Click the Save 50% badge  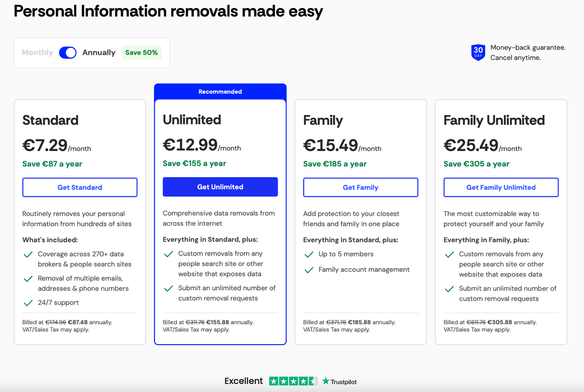tap(141, 53)
